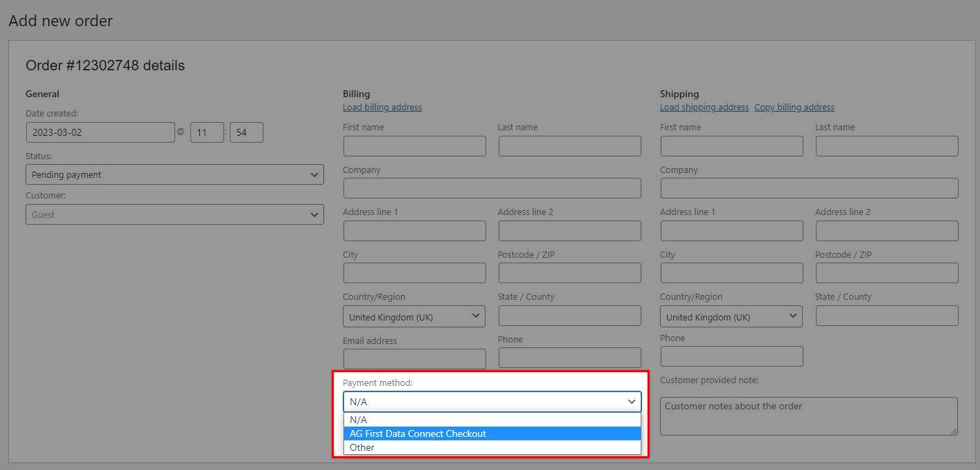Click the minute field showing 54
The image size is (980, 470).
point(246,132)
